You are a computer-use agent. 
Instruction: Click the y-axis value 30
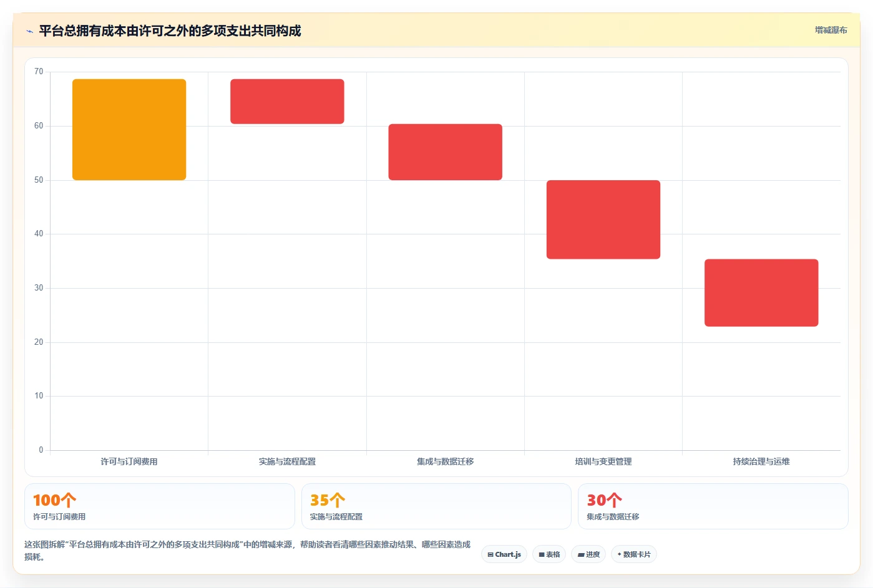[39, 288]
